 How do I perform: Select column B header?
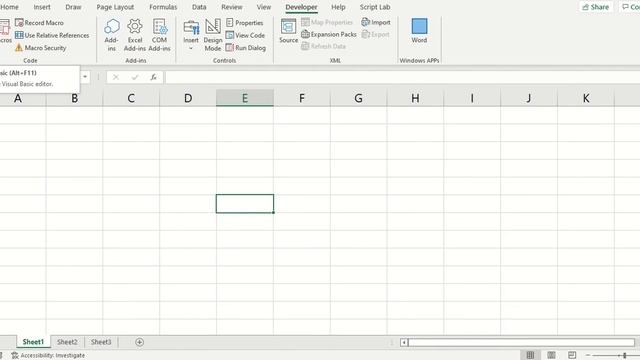[x=74, y=98]
